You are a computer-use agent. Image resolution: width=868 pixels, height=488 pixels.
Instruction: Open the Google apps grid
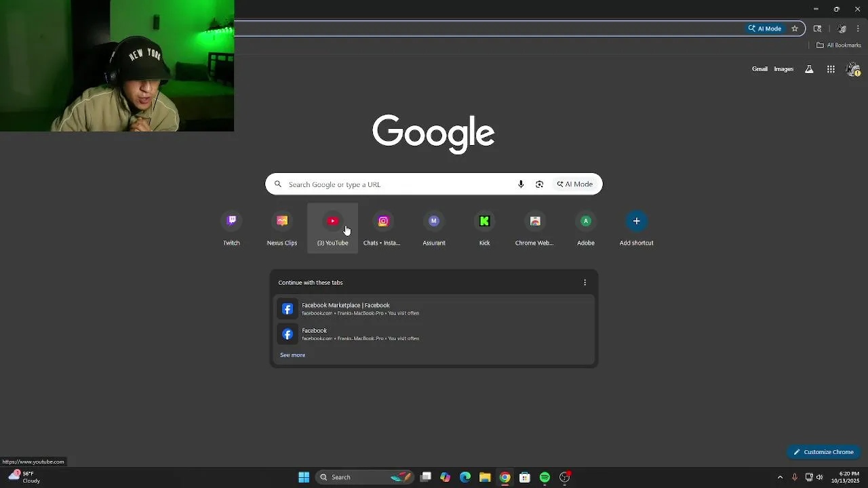click(x=831, y=69)
